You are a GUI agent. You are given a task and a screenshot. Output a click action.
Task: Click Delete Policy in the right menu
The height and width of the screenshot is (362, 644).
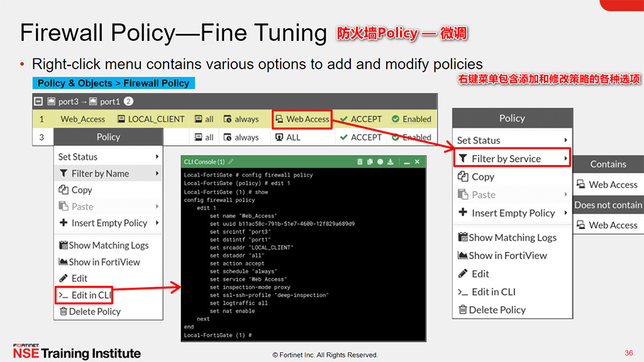click(512, 310)
